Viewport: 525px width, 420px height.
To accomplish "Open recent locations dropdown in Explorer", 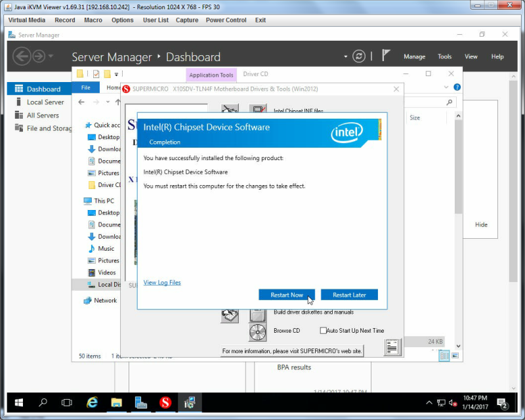I will [x=108, y=102].
